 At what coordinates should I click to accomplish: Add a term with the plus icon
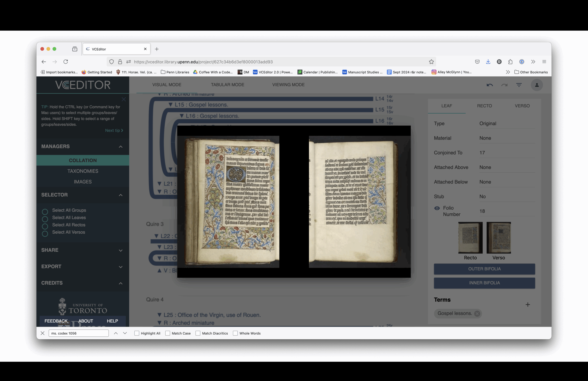(x=528, y=305)
